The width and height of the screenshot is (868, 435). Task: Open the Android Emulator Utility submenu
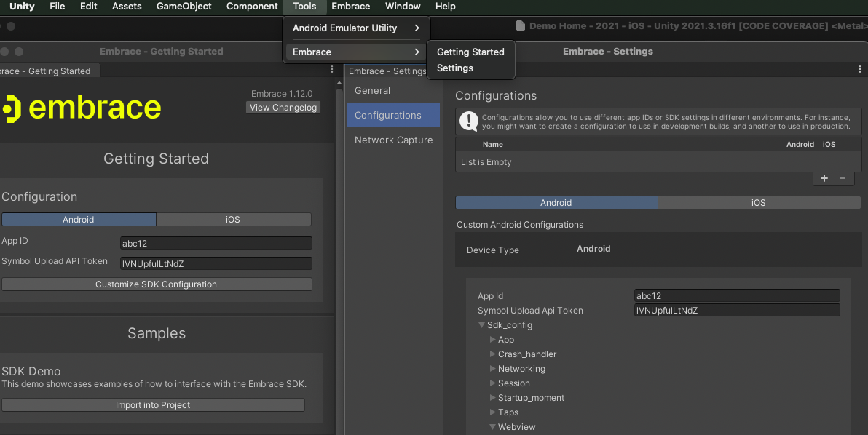pyautogui.click(x=355, y=28)
